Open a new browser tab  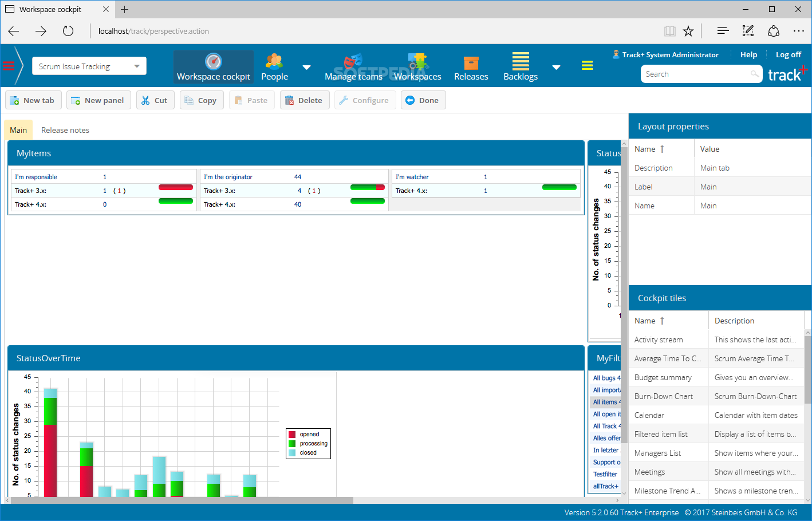tap(124, 9)
